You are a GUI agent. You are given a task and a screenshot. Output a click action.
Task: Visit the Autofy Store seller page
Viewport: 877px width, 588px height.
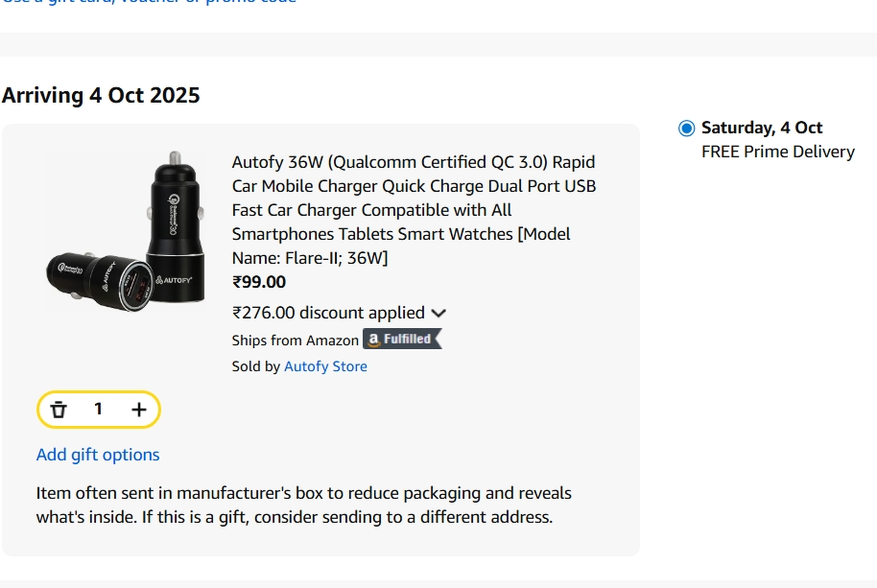click(x=324, y=365)
